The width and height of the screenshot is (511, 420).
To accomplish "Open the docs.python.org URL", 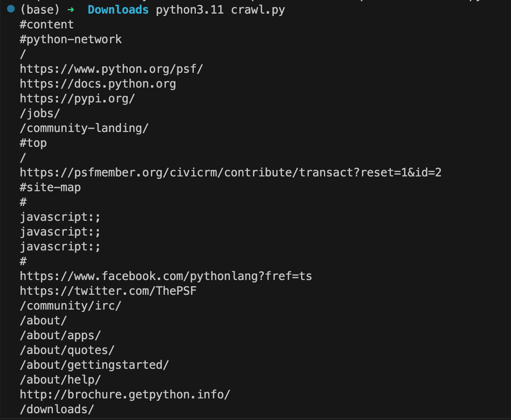I will (98, 84).
